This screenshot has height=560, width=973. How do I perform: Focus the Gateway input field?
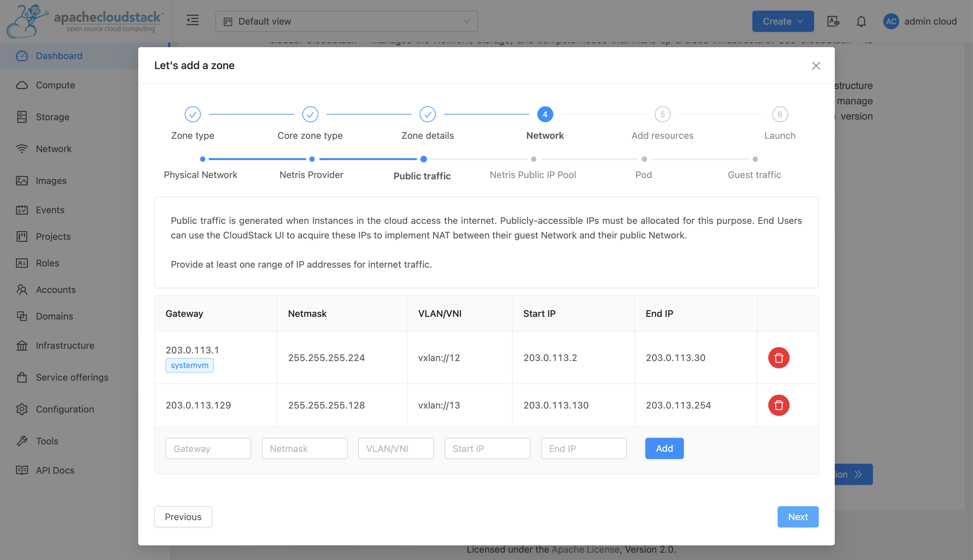click(x=208, y=448)
